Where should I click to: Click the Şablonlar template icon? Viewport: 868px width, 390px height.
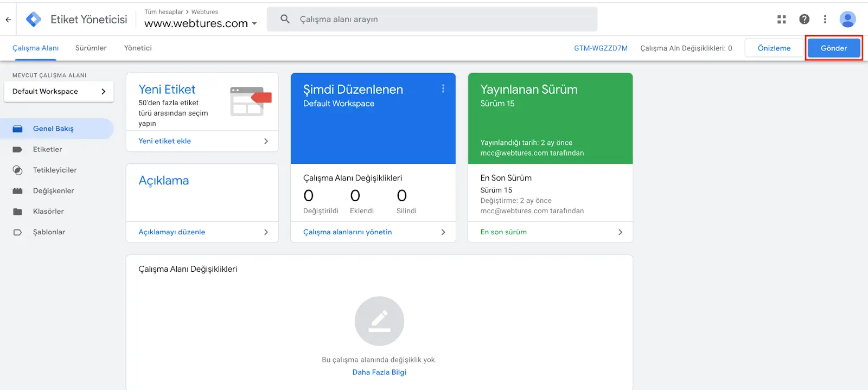(17, 232)
